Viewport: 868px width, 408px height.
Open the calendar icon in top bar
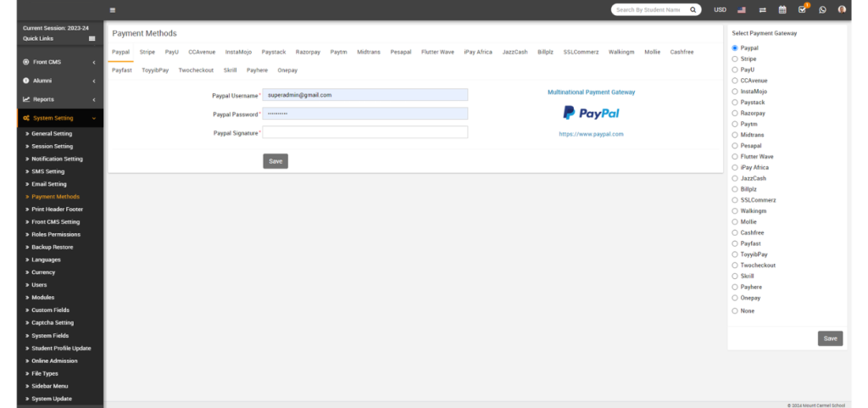pyautogui.click(x=782, y=10)
